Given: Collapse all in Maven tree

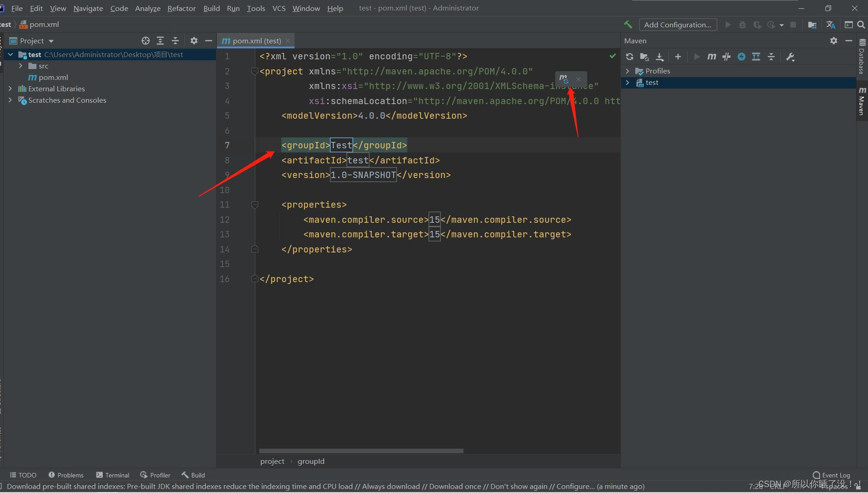Looking at the screenshot, I should 771,57.
